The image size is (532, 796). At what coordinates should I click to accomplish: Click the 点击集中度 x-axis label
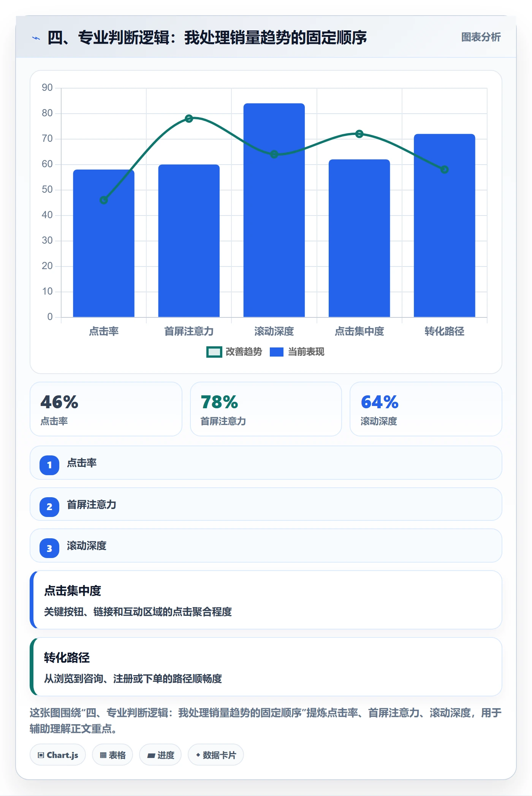point(359,331)
